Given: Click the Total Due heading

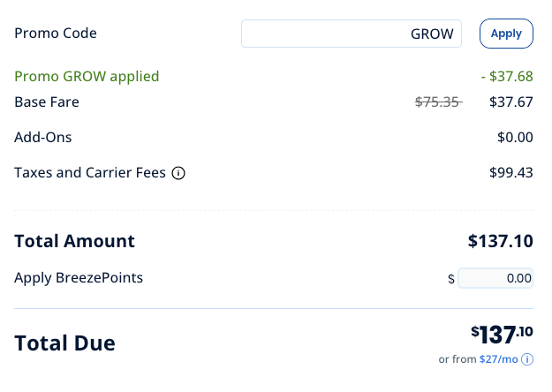Looking at the screenshot, I should 64,343.
